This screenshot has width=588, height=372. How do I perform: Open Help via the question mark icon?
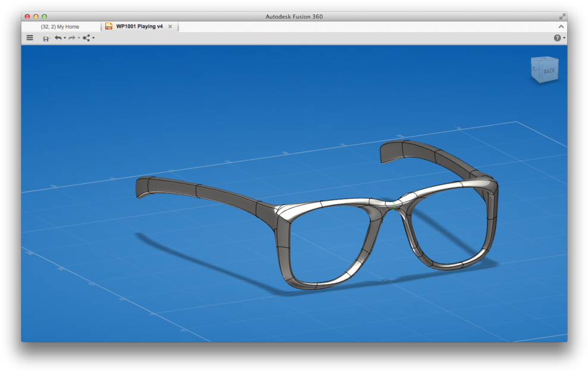[557, 38]
